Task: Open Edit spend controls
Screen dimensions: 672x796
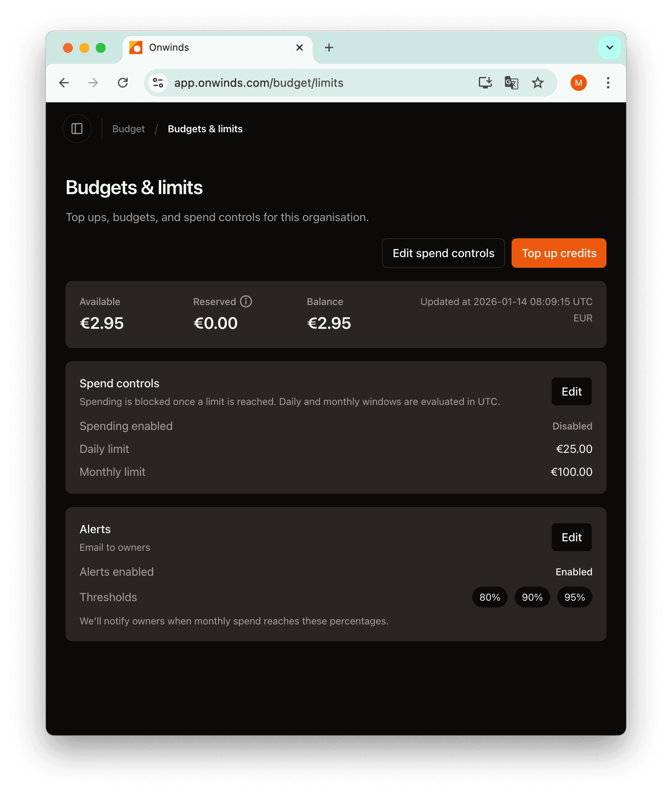Action: point(443,253)
